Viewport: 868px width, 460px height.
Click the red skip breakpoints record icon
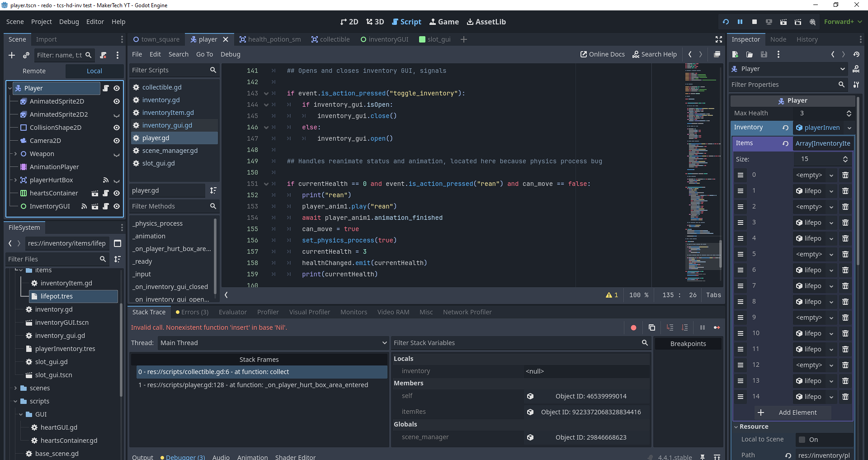633,327
